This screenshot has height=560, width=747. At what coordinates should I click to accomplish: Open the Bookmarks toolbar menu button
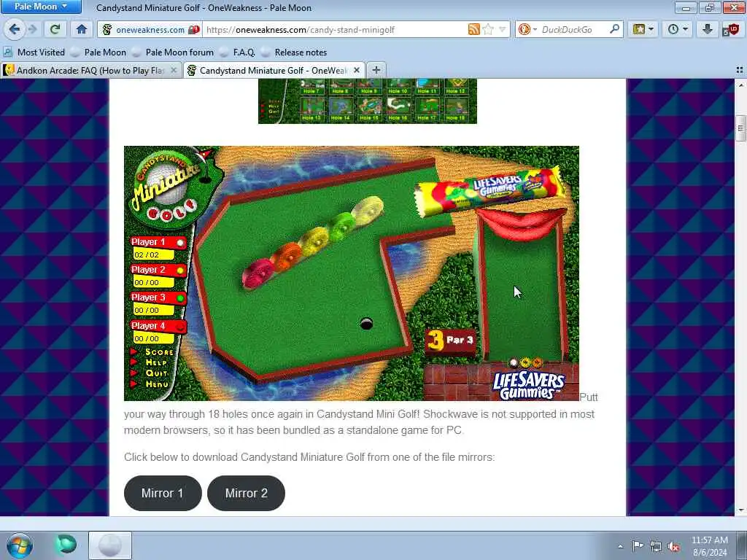(643, 29)
